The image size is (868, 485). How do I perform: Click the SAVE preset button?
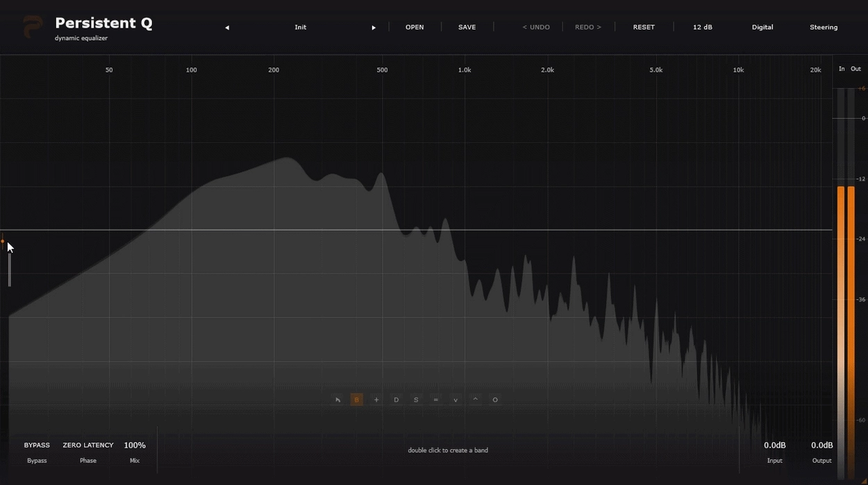(467, 27)
